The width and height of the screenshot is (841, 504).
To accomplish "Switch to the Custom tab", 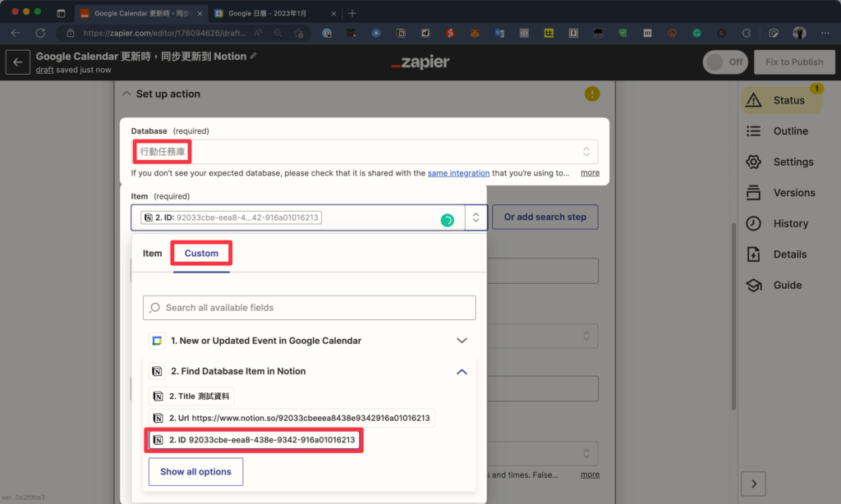I will [x=202, y=253].
